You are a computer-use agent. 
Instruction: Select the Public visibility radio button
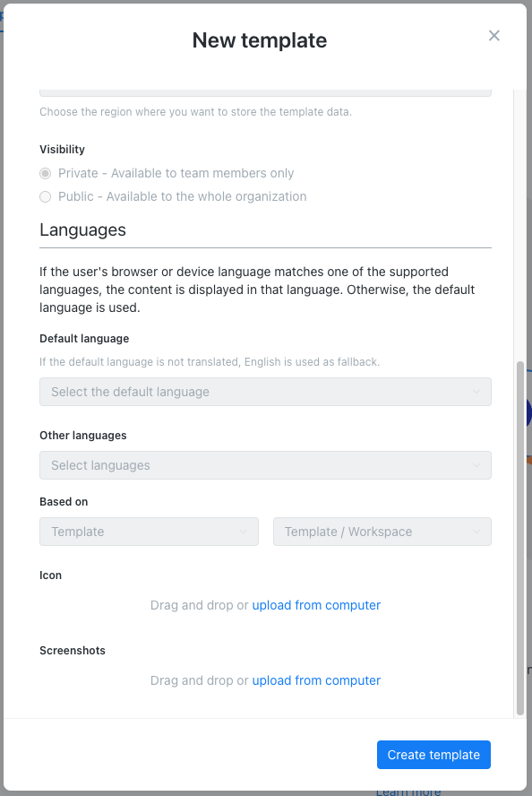(45, 197)
